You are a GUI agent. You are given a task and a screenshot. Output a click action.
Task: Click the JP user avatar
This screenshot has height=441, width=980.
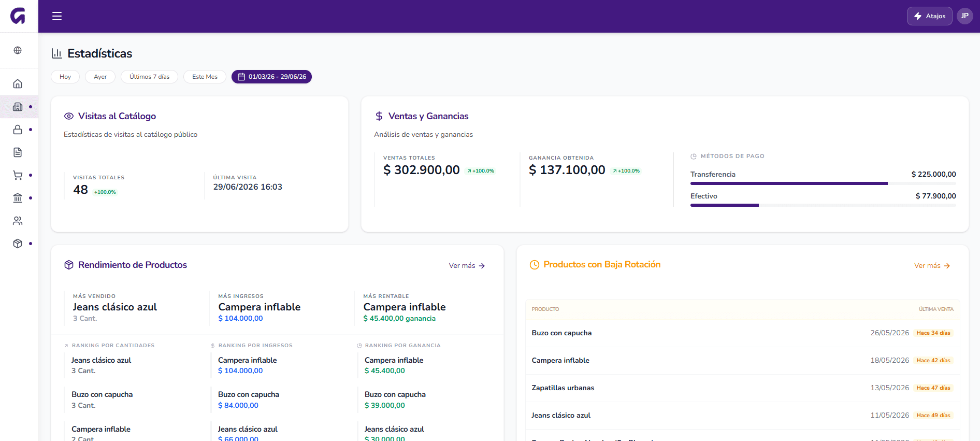coord(964,16)
